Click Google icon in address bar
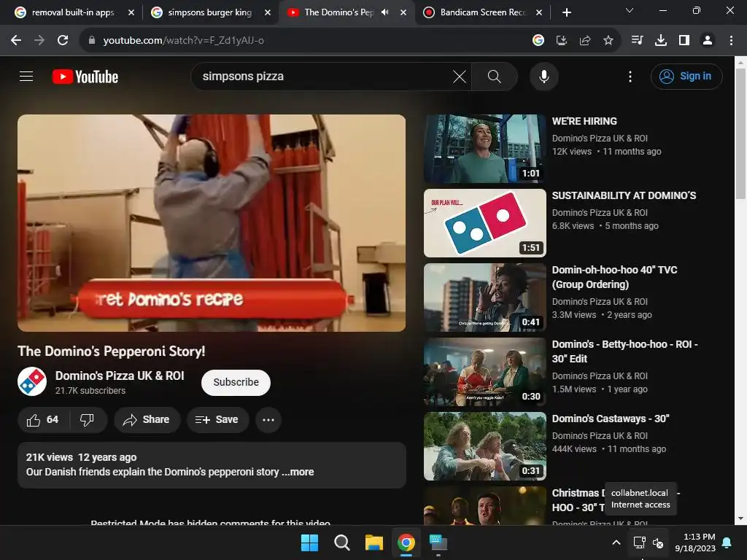Image resolution: width=747 pixels, height=560 pixels. pyautogui.click(x=538, y=41)
